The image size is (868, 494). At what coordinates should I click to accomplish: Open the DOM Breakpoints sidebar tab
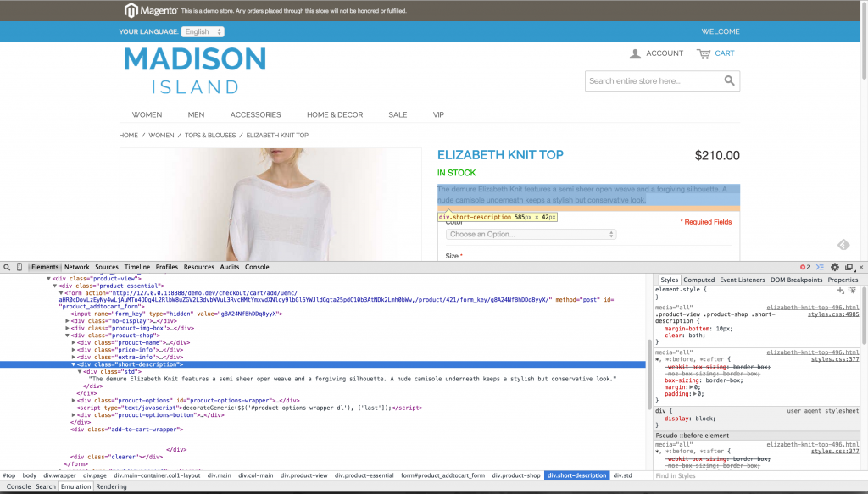(797, 280)
